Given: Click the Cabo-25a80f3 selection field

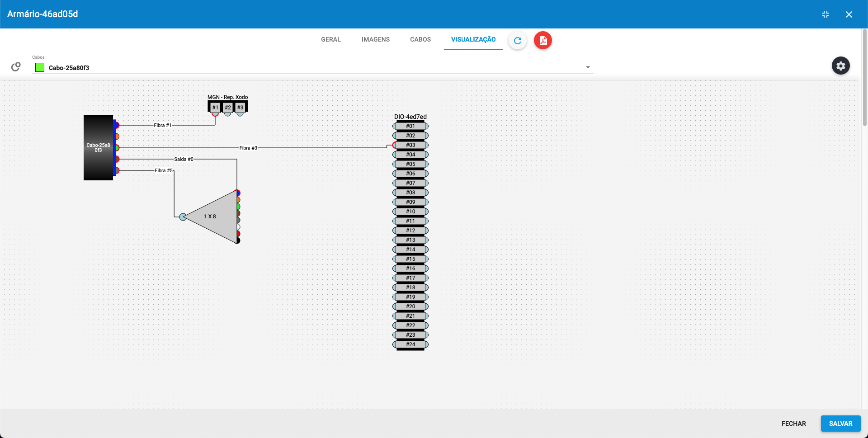Looking at the screenshot, I should pos(312,68).
